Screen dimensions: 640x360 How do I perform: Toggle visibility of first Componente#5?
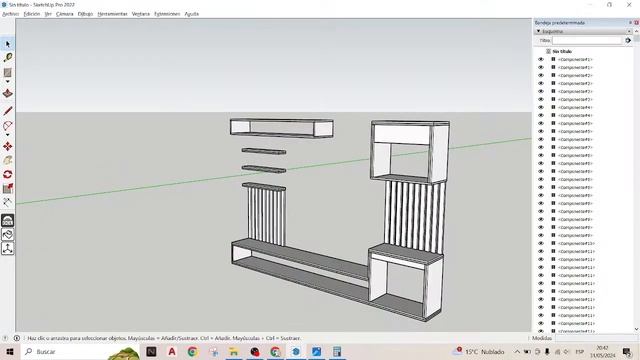[541, 123]
